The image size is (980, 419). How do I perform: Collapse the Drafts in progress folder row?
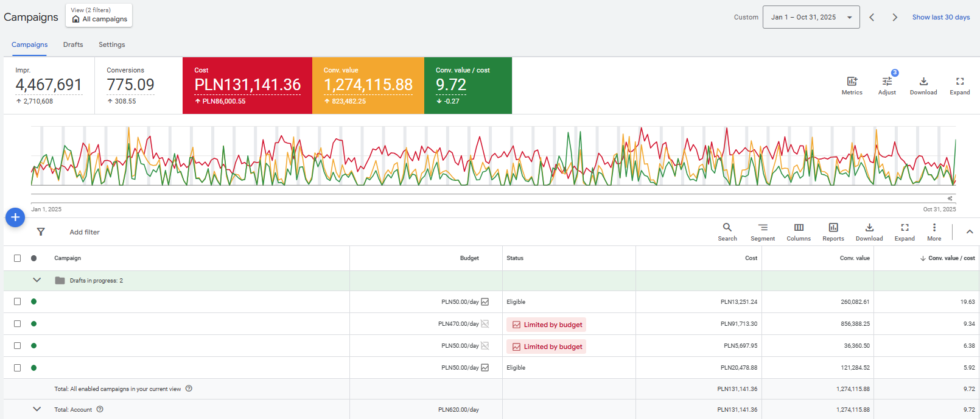[37, 280]
